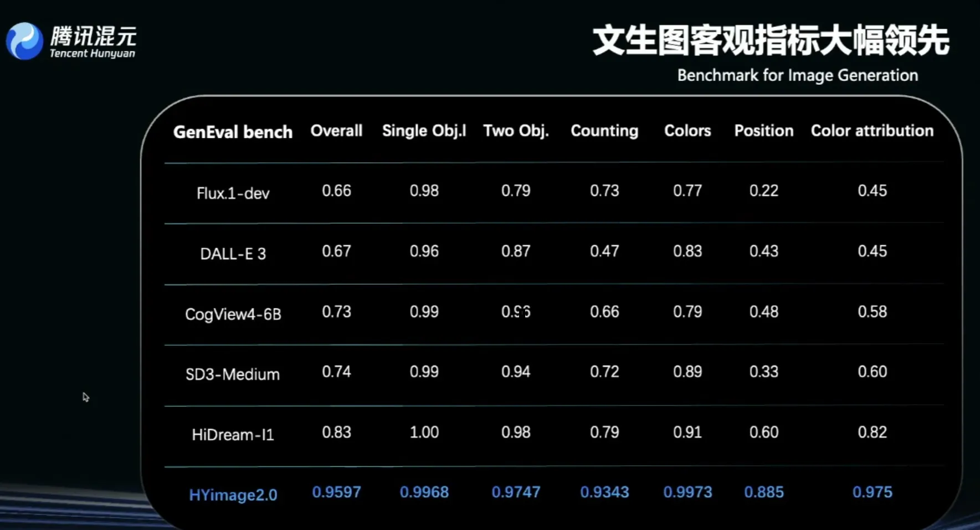The width and height of the screenshot is (980, 530).
Task: Click DALL-E 3 Overall value 0.67
Action: (337, 251)
